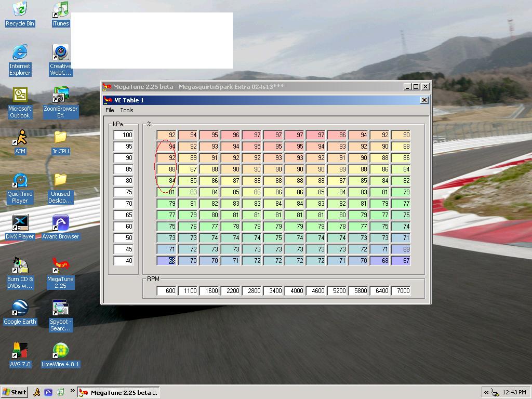Click the 7000 RPM bin field
The image size is (532, 399).
coord(401,291)
